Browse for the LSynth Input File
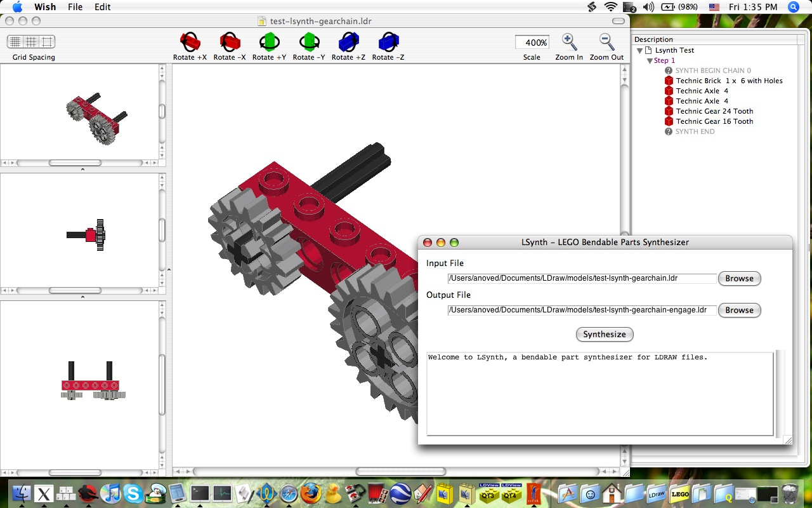The height and width of the screenshot is (508, 812). click(739, 278)
